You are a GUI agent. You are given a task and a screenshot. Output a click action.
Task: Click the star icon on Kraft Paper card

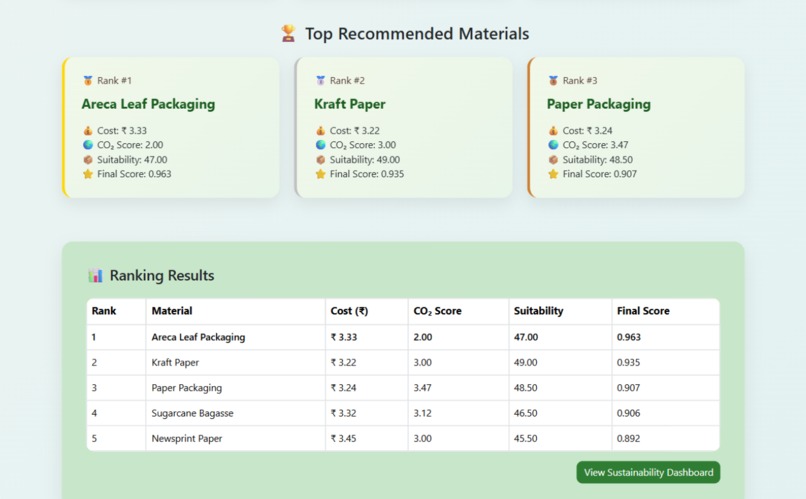pos(320,174)
